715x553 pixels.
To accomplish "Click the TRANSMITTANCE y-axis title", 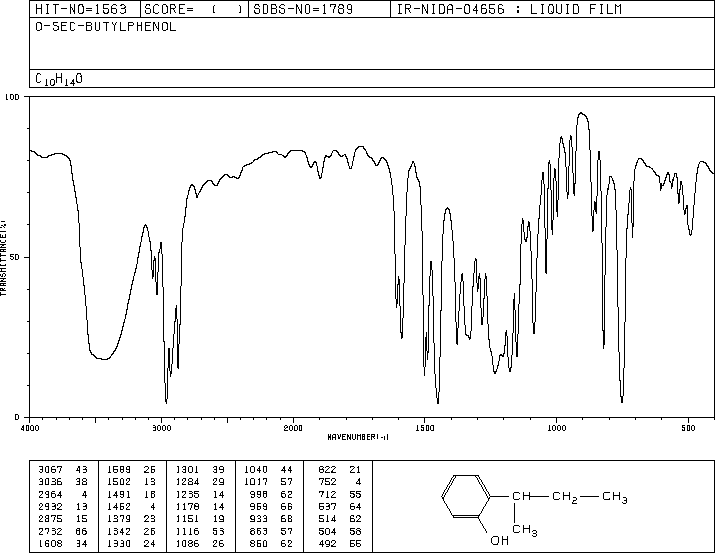I will tap(3, 258).
